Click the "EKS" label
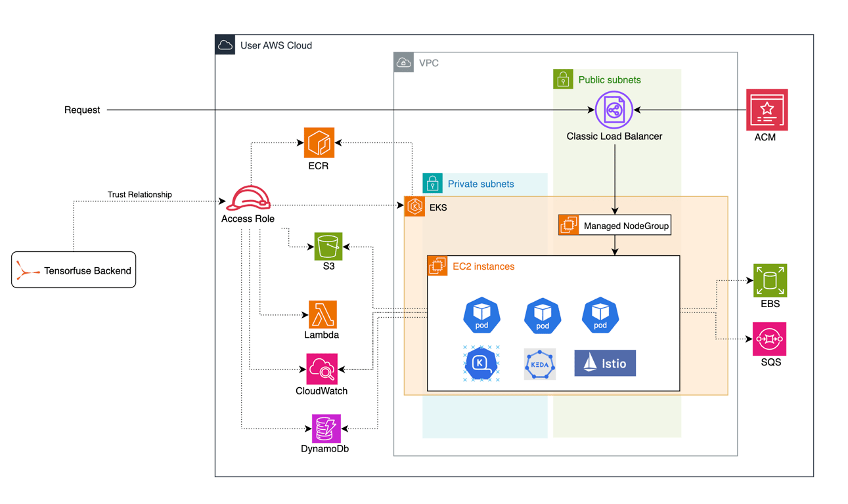 point(438,208)
